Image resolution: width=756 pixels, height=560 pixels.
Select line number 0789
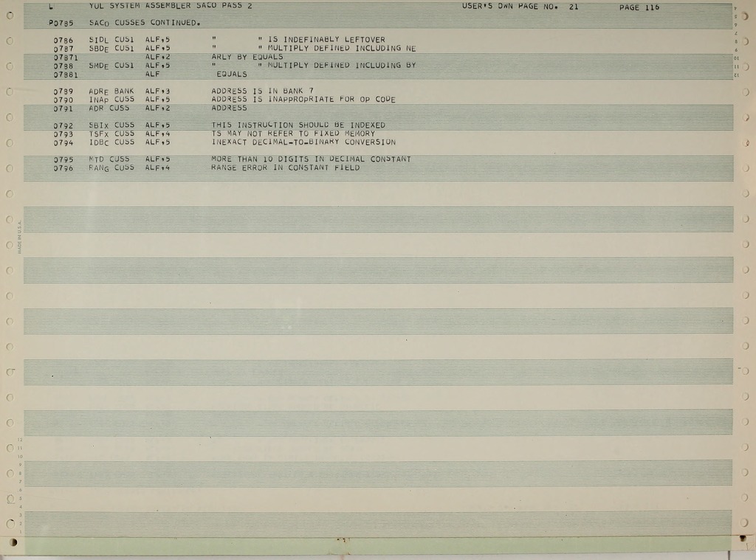click(63, 91)
